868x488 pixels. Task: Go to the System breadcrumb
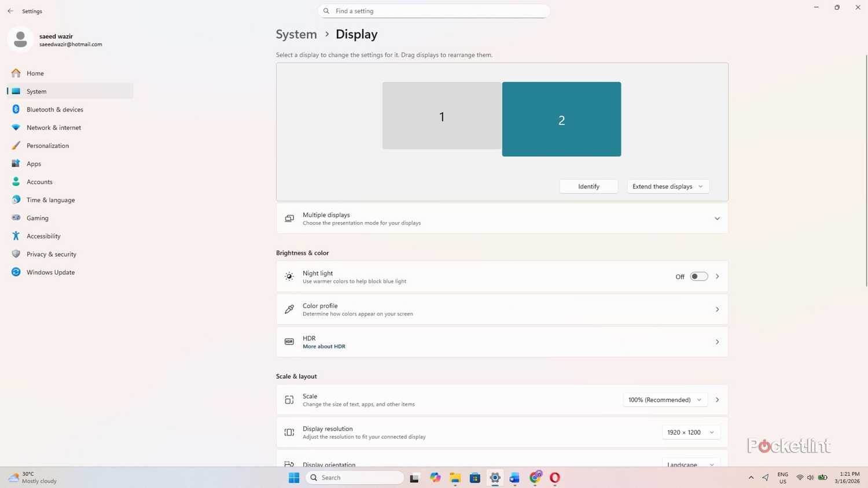[296, 34]
